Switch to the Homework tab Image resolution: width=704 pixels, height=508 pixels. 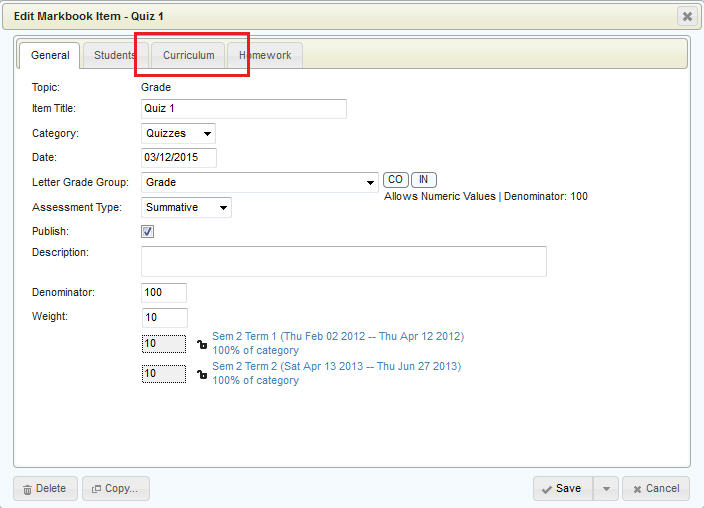(x=265, y=56)
